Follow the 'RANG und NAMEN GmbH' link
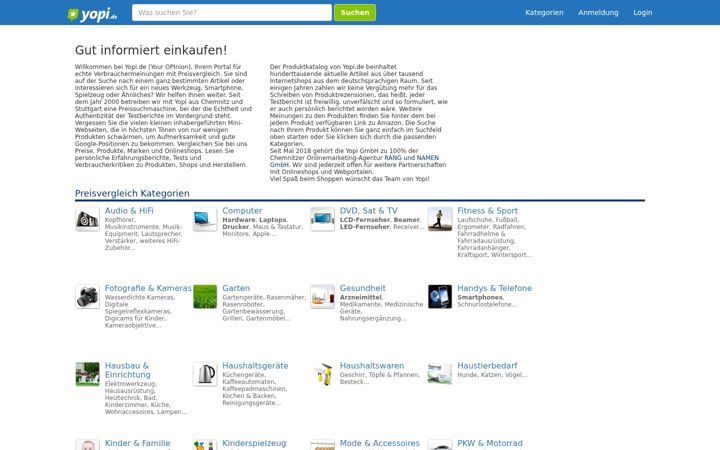Screen dimensions: 720x450 point(411,158)
